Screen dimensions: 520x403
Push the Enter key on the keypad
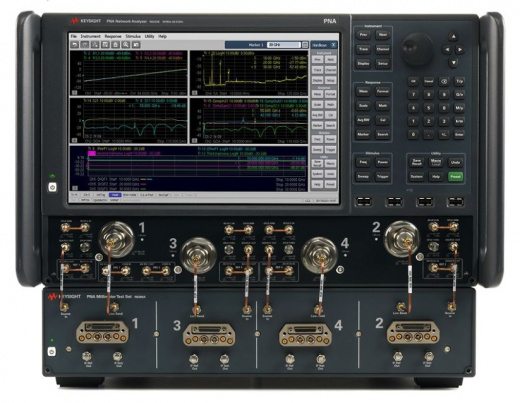(459, 135)
